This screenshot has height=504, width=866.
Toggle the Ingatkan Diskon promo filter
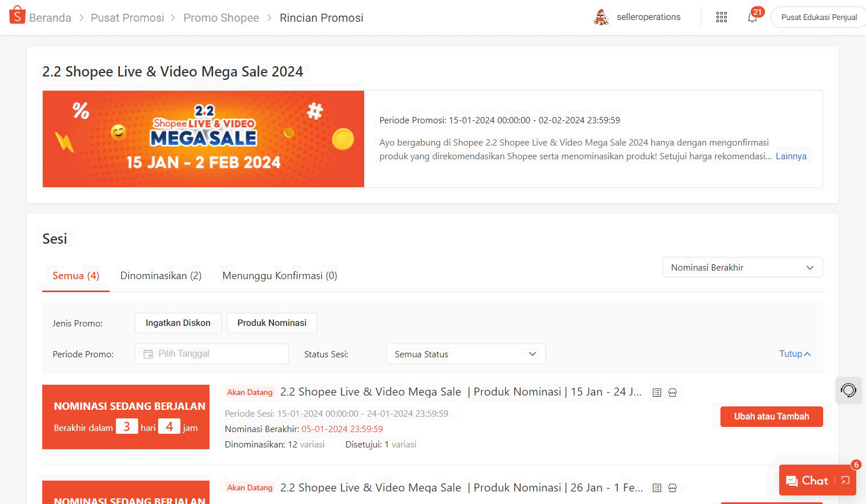click(178, 323)
